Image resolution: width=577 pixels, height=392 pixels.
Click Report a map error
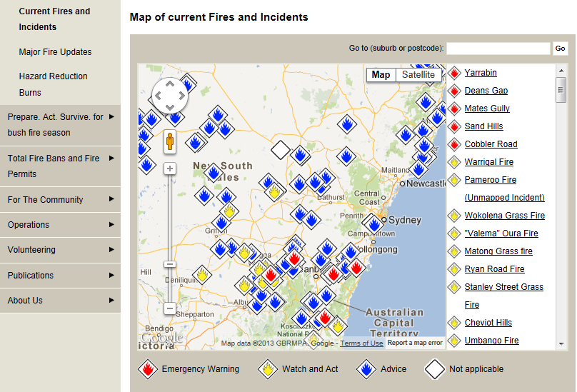tap(415, 343)
